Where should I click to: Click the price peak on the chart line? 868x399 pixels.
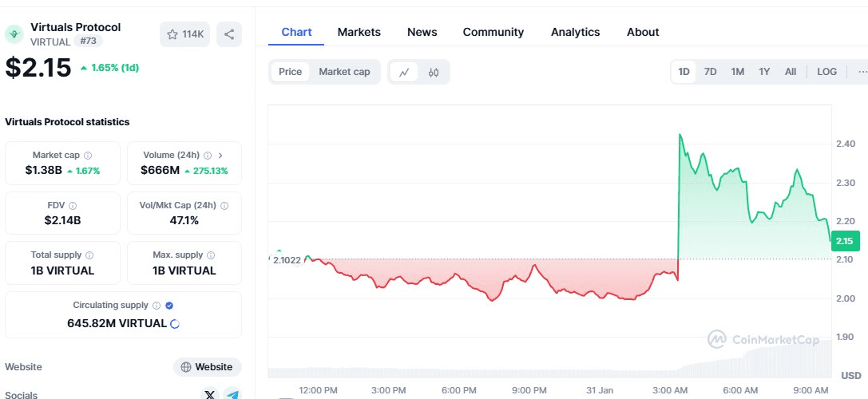(680, 135)
